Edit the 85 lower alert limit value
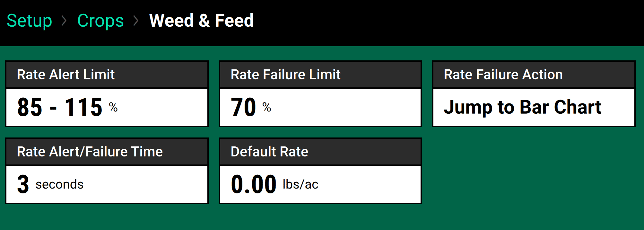Viewport: 644px width, 230px height. pyautogui.click(x=30, y=107)
